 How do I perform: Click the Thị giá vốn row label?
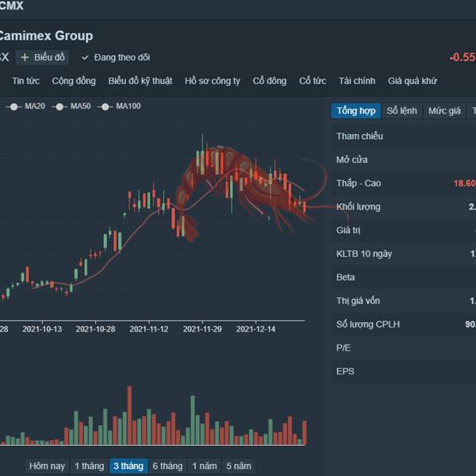point(358,301)
